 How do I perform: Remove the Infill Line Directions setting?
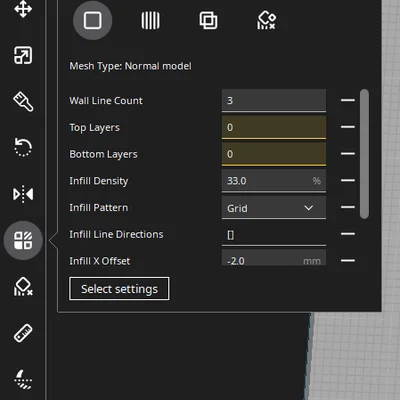point(348,234)
